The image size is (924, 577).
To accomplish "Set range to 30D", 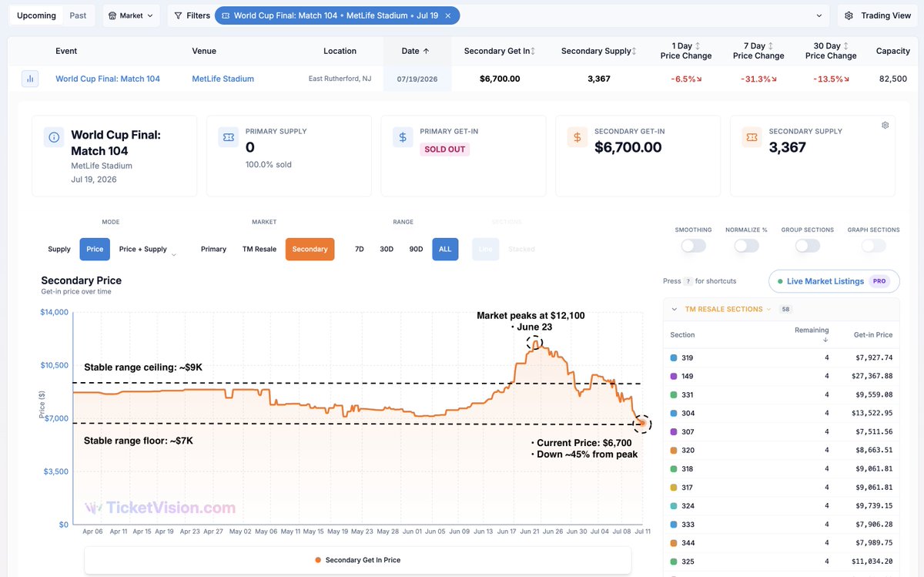I will tap(387, 249).
